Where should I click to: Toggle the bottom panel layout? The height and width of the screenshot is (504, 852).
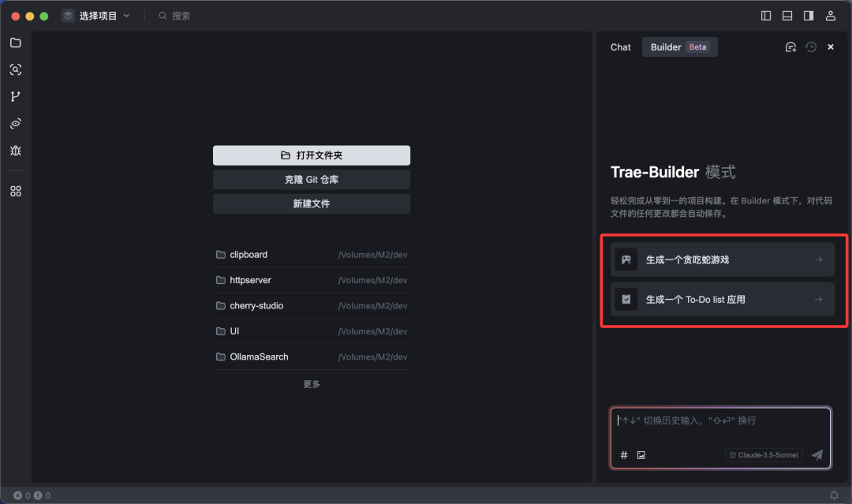point(787,16)
